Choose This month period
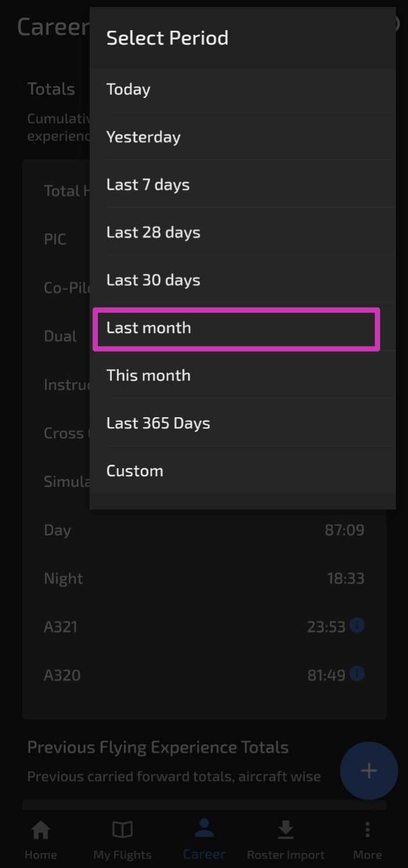Viewport: 408px width, 868px height. click(243, 375)
